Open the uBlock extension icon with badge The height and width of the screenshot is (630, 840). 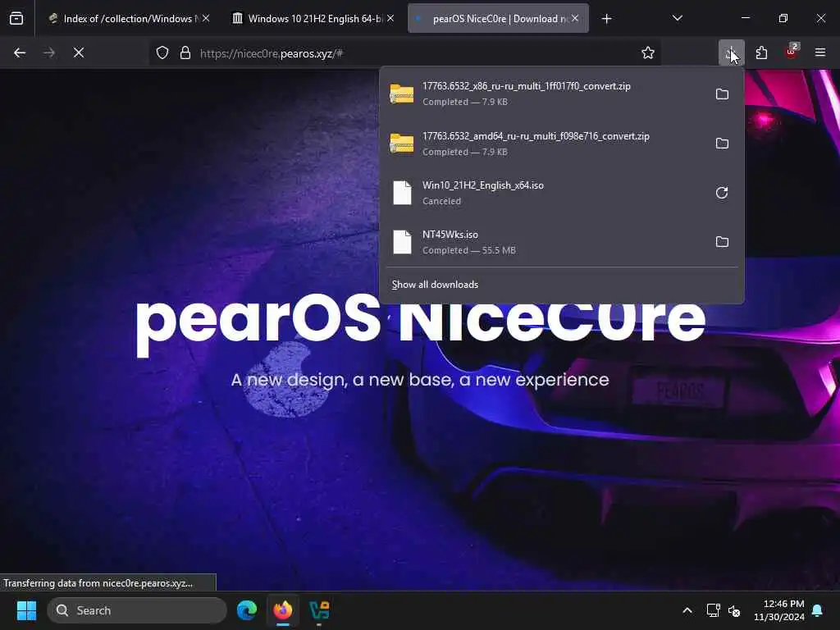792,52
